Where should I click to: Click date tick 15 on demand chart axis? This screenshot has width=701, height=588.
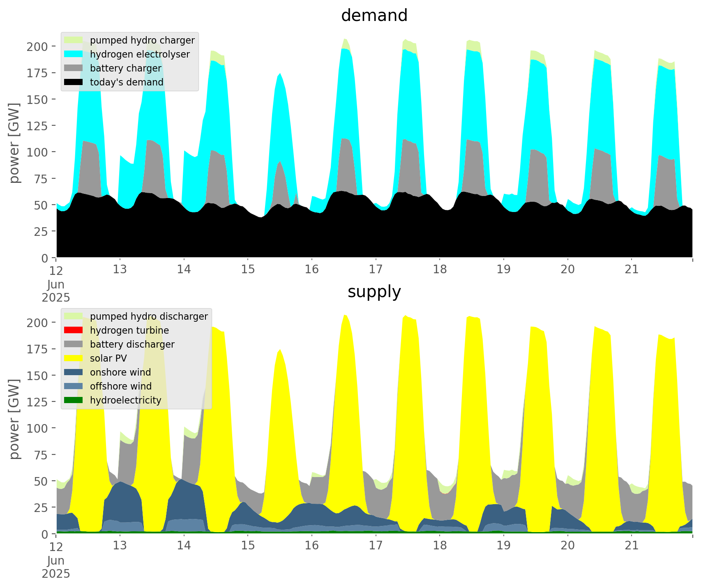click(x=248, y=270)
